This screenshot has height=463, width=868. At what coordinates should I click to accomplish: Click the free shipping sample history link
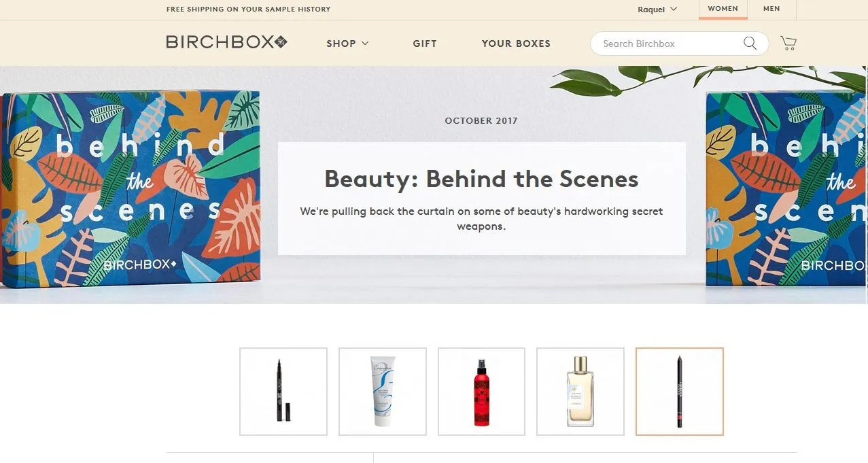click(248, 10)
